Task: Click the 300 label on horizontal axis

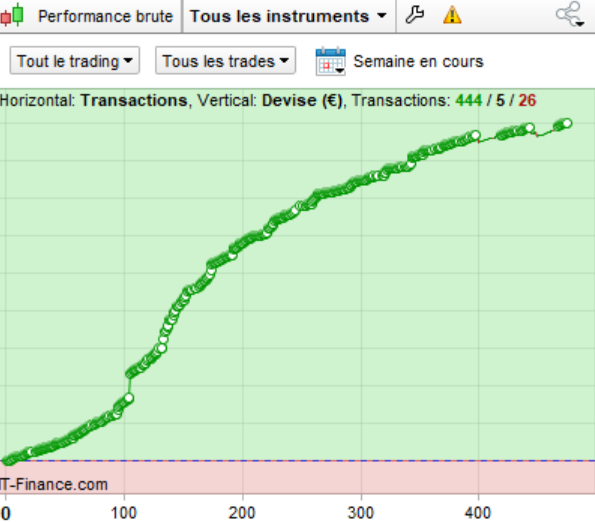Action: click(360, 513)
